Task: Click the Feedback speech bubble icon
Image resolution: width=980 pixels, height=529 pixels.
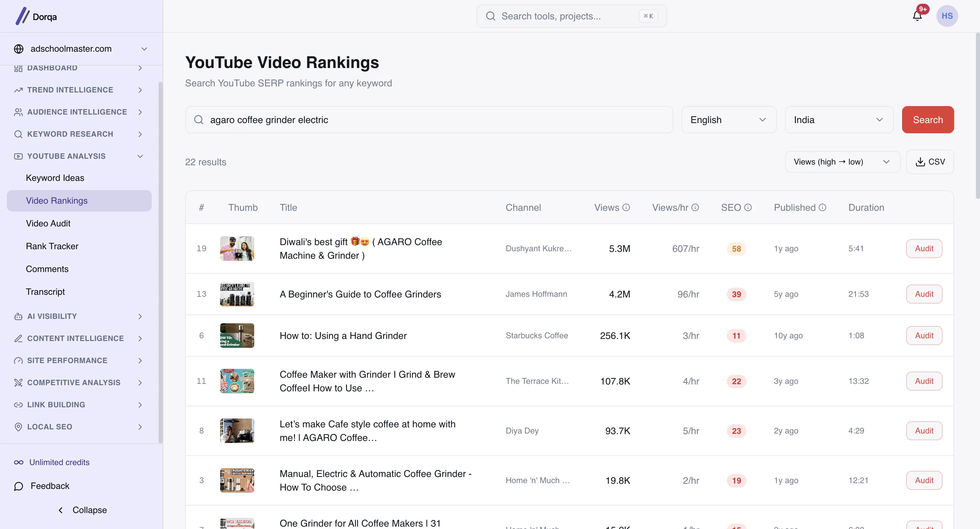Action: click(19, 486)
